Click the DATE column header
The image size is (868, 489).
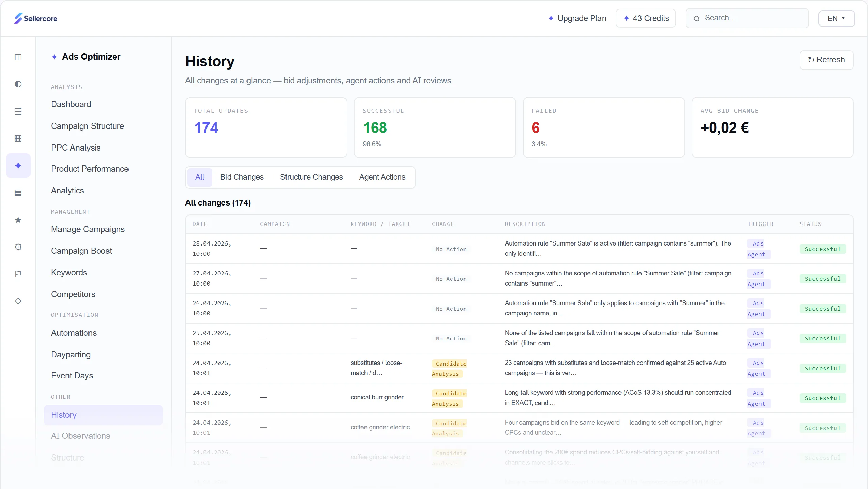(200, 224)
